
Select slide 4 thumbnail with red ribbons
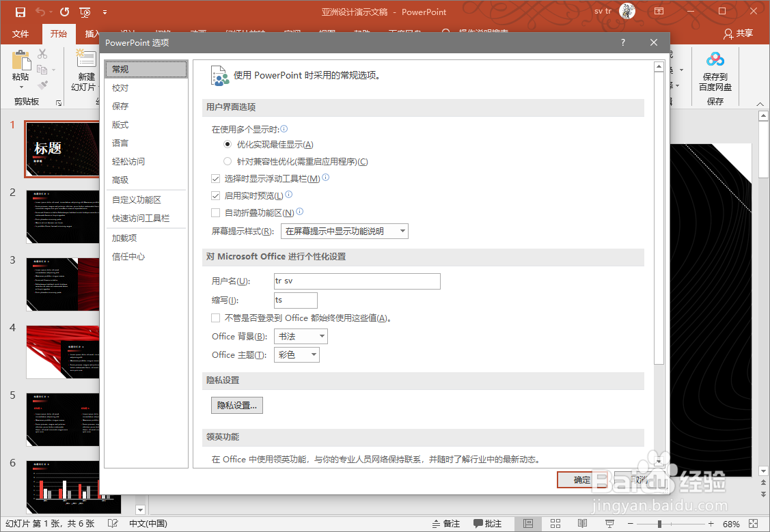[x=63, y=352]
